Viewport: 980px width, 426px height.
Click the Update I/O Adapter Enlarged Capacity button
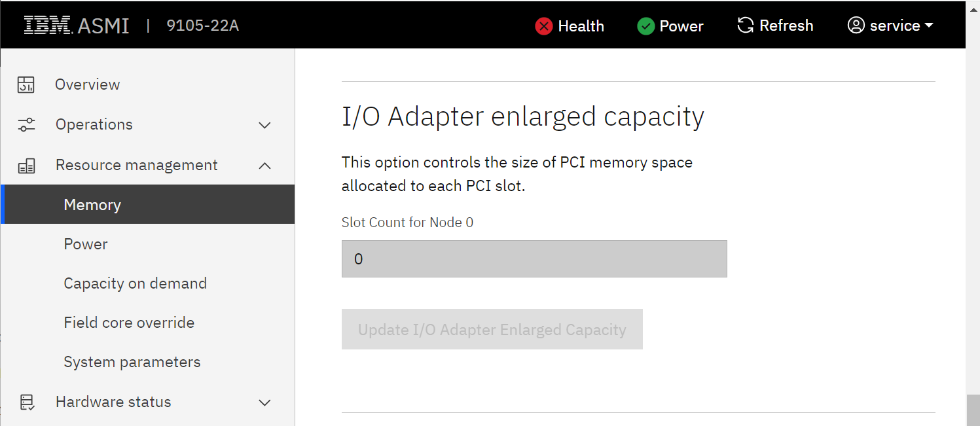tap(492, 329)
